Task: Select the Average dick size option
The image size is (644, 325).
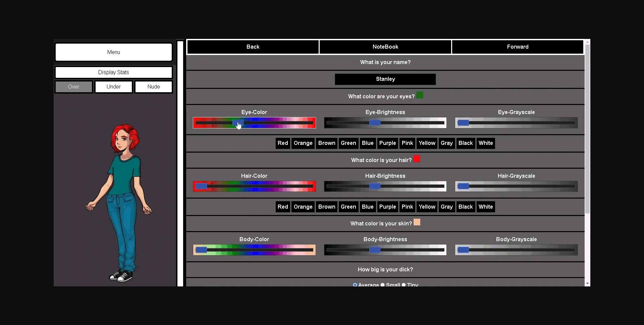Action: point(356,284)
